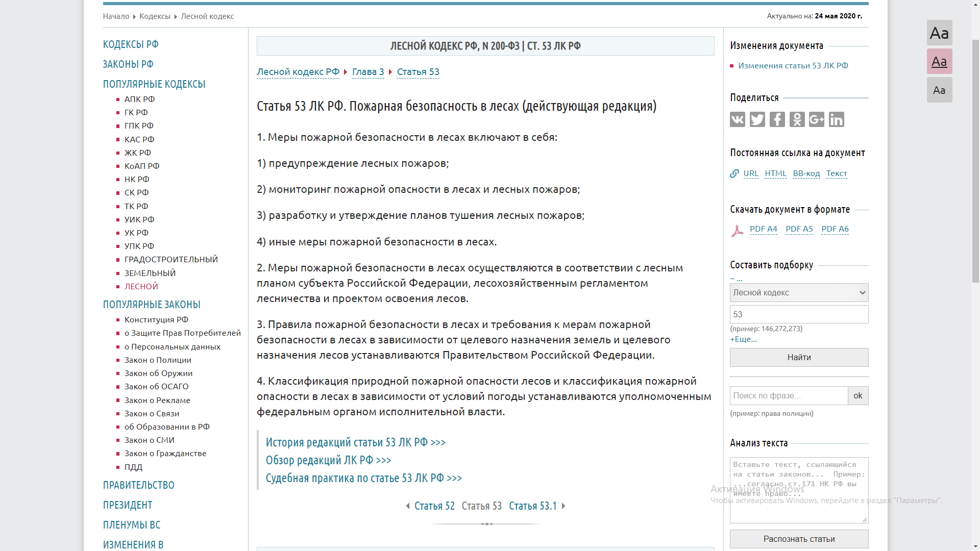
Task: Open the ПОПУЛЯРНЫЕ ЗАКОНЫ section
Action: [x=152, y=305]
